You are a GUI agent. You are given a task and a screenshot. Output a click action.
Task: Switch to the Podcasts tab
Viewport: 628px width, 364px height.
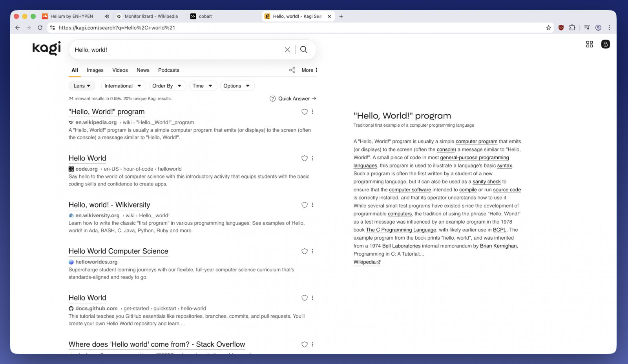click(x=169, y=70)
